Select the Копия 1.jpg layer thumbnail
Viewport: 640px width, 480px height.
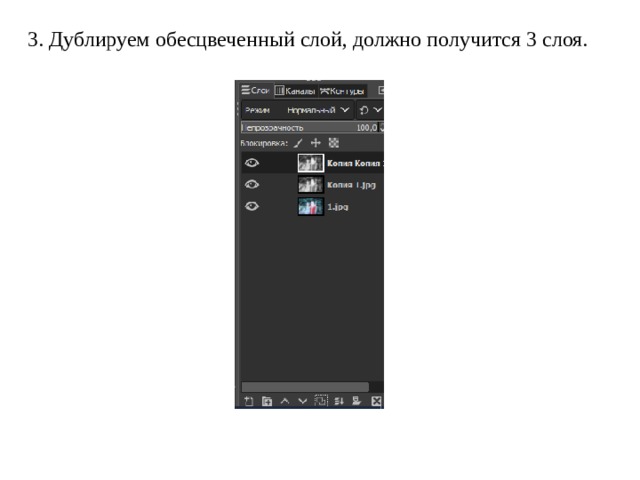click(x=311, y=184)
